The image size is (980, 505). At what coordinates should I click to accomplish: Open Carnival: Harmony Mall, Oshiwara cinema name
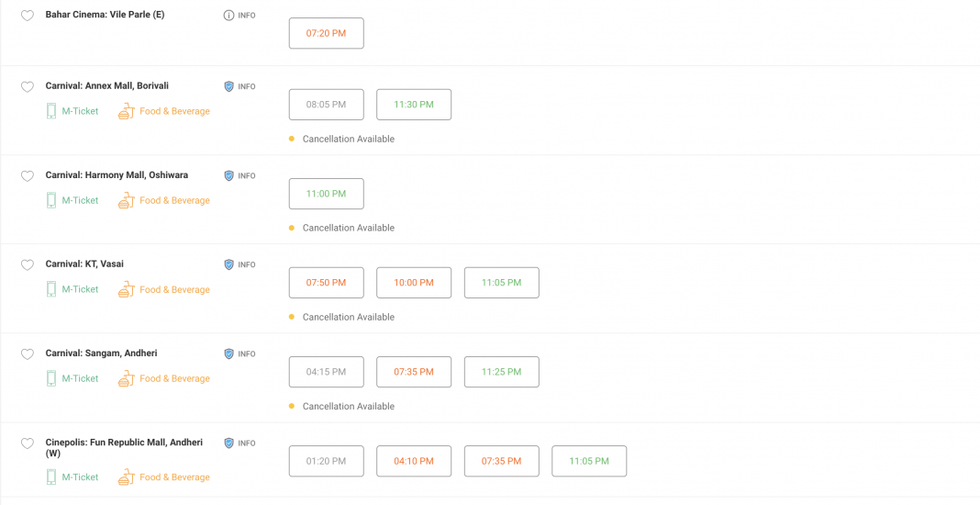pos(117,175)
